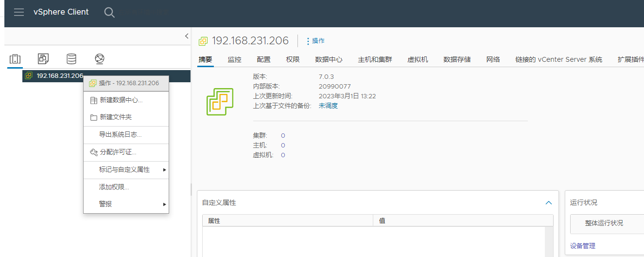Screen dimensions: 644x257
Task: Switch to 数据中心 tab
Action: [329, 59]
